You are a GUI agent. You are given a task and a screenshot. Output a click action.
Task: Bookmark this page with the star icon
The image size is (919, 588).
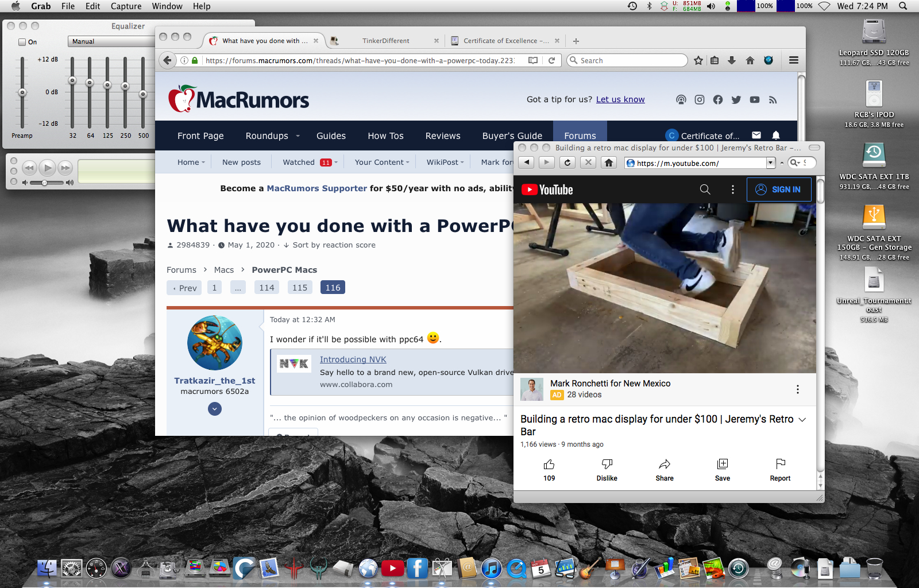pos(698,60)
